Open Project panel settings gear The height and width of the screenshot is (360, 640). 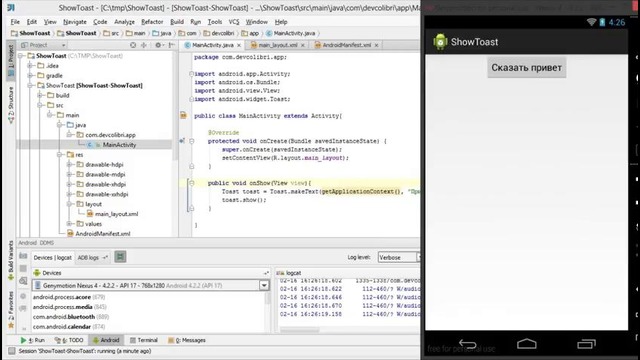point(159,45)
